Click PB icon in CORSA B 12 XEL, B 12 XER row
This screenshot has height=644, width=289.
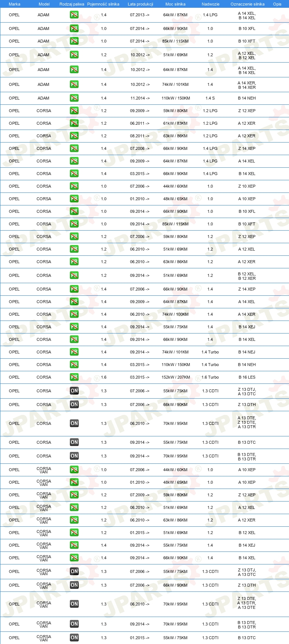74,275
